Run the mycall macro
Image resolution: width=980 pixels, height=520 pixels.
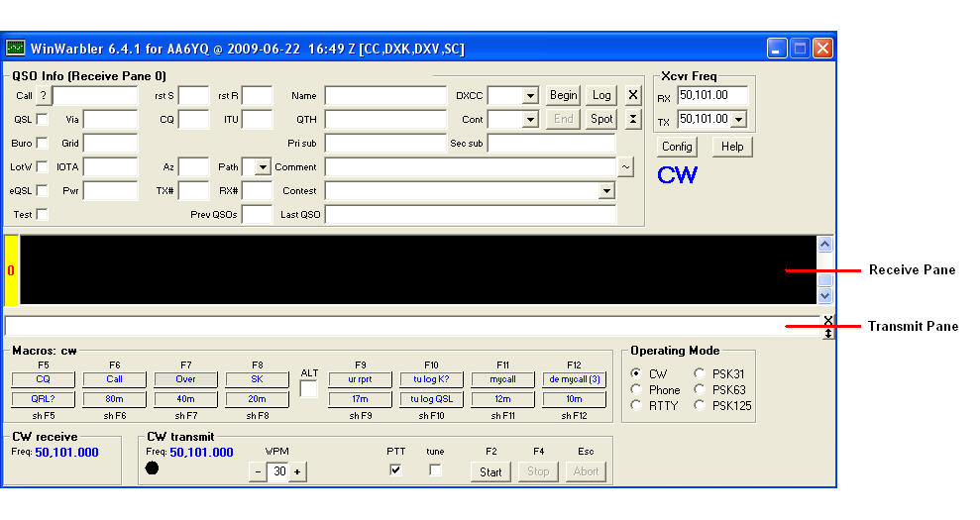point(502,379)
